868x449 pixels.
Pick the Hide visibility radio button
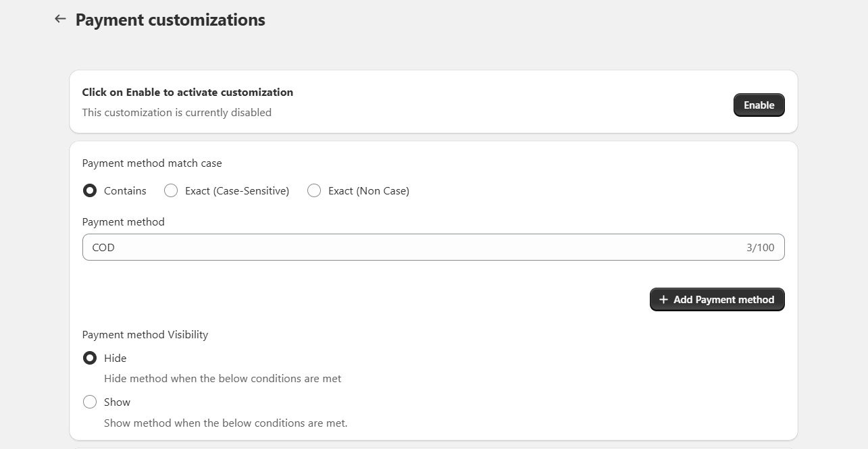[90, 358]
